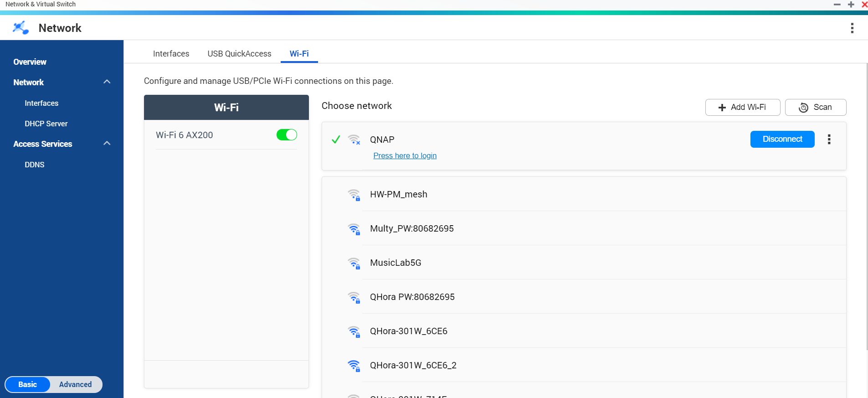868x398 pixels.
Task: Disconnect from the QNAP network
Action: (782, 139)
